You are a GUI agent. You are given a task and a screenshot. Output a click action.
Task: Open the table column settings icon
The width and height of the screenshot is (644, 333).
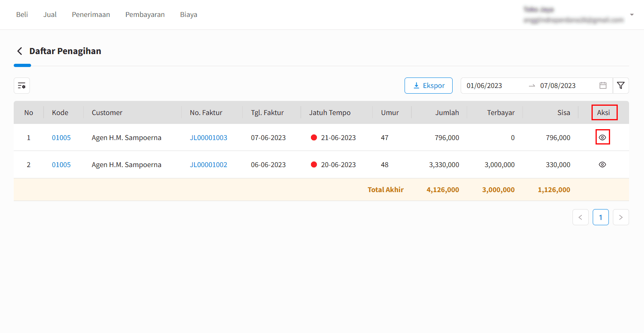pos(22,86)
